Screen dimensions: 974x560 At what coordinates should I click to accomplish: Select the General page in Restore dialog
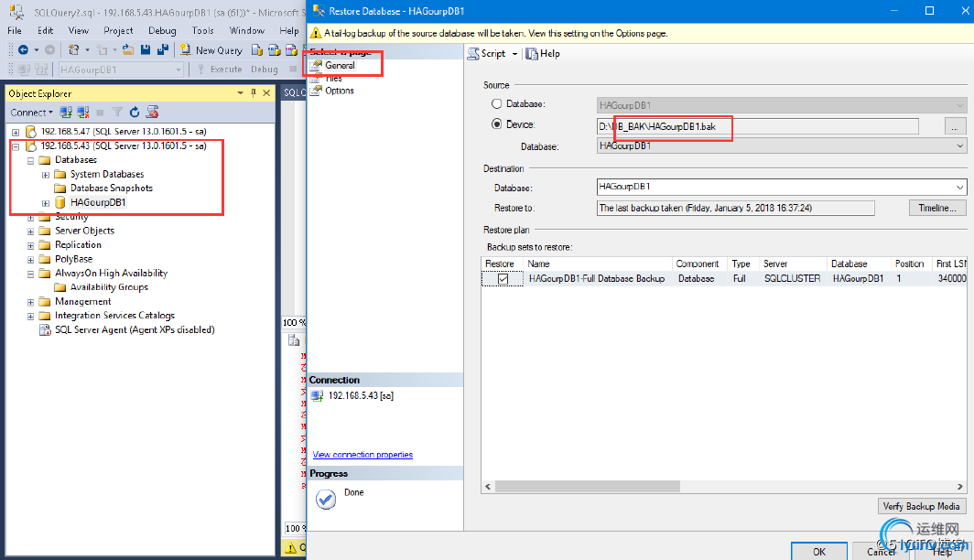340,65
